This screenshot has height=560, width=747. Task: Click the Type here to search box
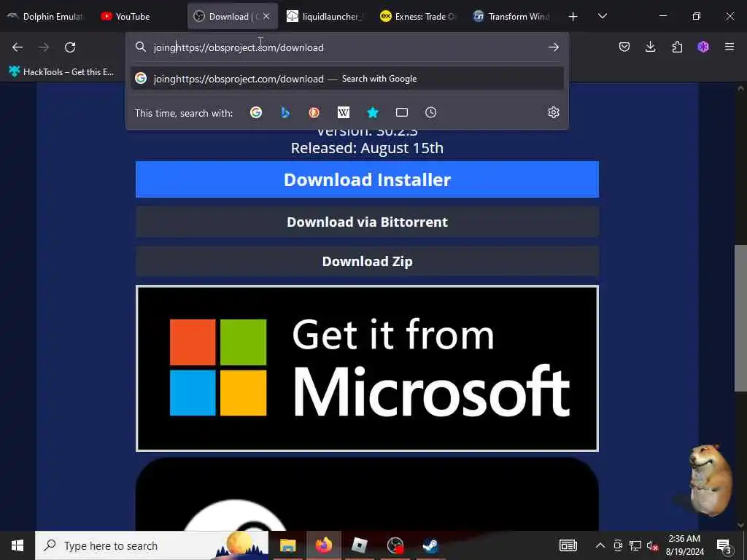point(152,545)
